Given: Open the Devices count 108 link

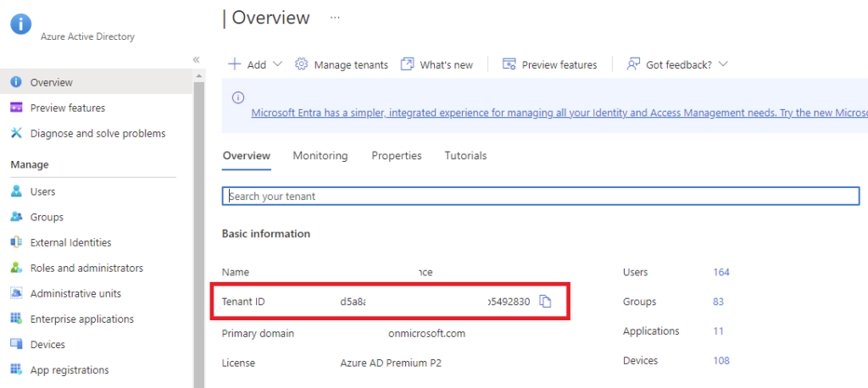Looking at the screenshot, I should tap(721, 361).
